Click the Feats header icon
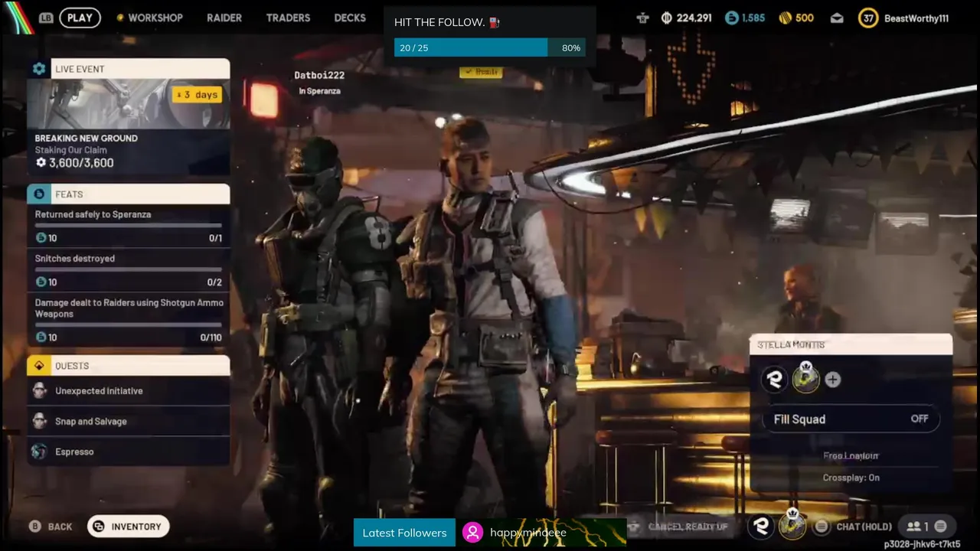Screen dimensions: 980x551 [x=39, y=194]
